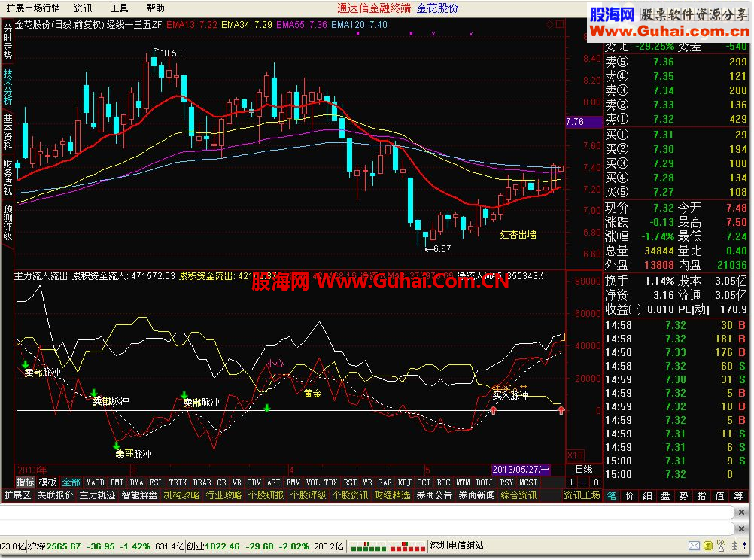Reset chart zoom with the 0 button
Image resolution: width=754 pixels, height=560 pixels.
595,482
